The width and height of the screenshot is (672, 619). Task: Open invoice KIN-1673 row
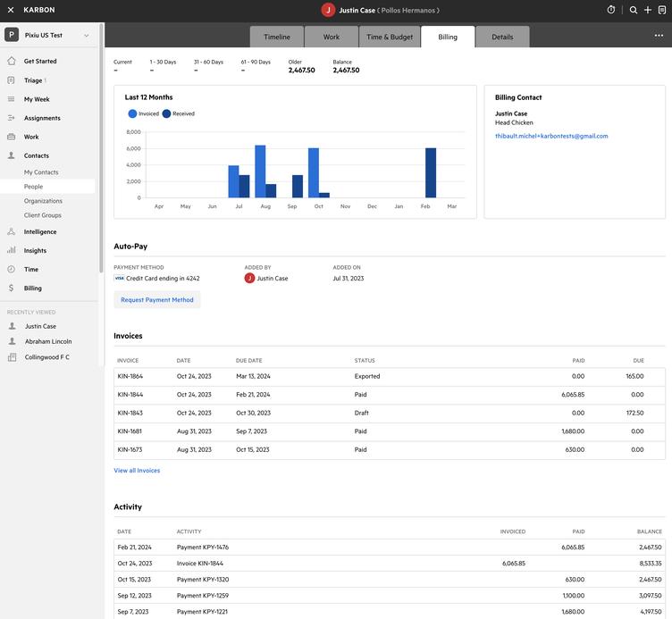389,450
